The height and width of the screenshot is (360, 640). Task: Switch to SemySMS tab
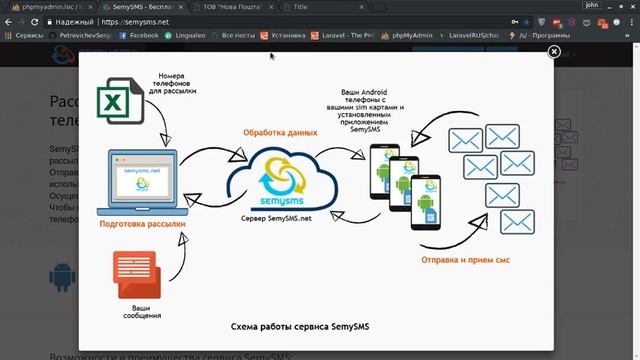pos(143,7)
